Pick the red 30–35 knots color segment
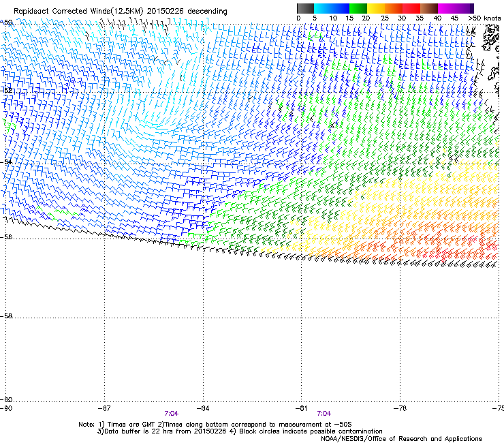Screen dimensions: 504x443 (x=411, y=8)
